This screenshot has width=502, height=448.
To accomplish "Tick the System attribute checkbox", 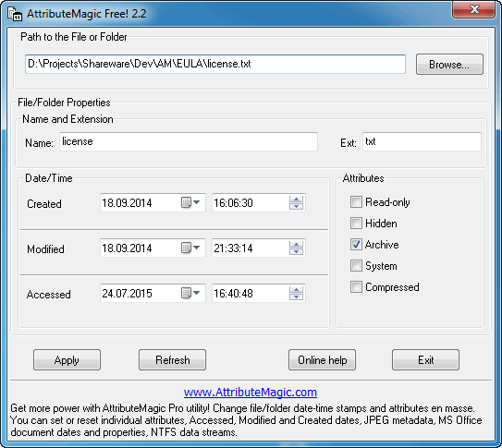I will click(x=356, y=266).
